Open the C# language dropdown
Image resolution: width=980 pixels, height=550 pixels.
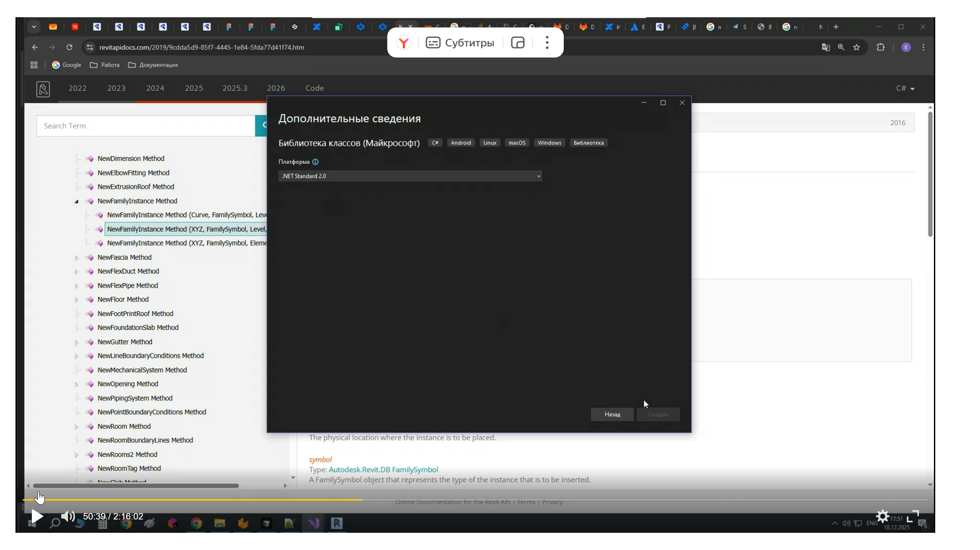pyautogui.click(x=905, y=88)
